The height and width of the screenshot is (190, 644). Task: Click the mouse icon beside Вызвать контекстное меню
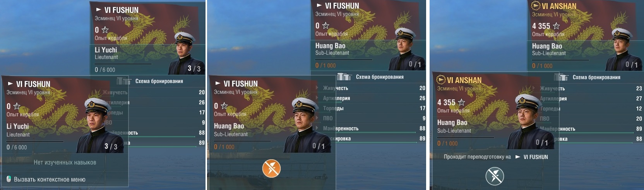(x=9, y=179)
